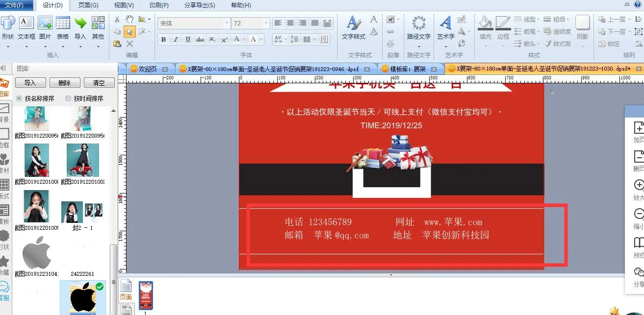Viewport: 644px width, 315px height.
Task: Switch to the 页面(G) ribbon tab
Action: [88, 5]
